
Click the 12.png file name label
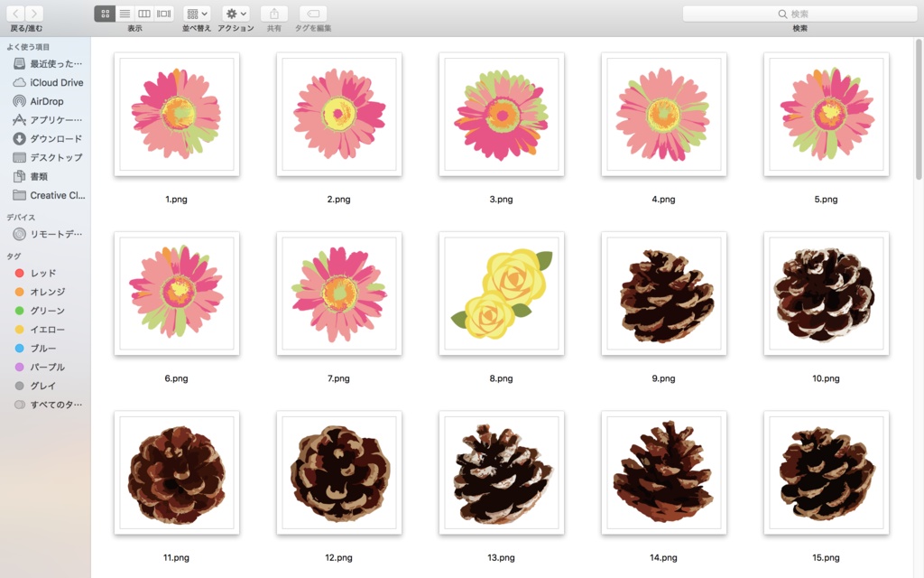click(x=339, y=557)
